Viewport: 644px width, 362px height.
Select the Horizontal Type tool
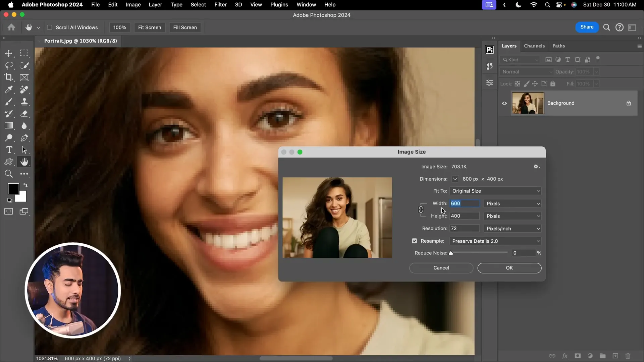[9, 150]
